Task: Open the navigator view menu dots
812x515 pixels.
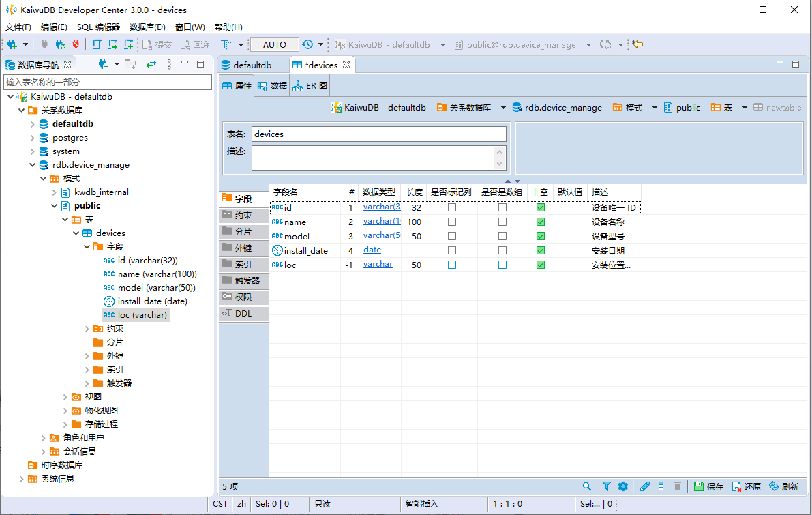Action: (x=169, y=64)
